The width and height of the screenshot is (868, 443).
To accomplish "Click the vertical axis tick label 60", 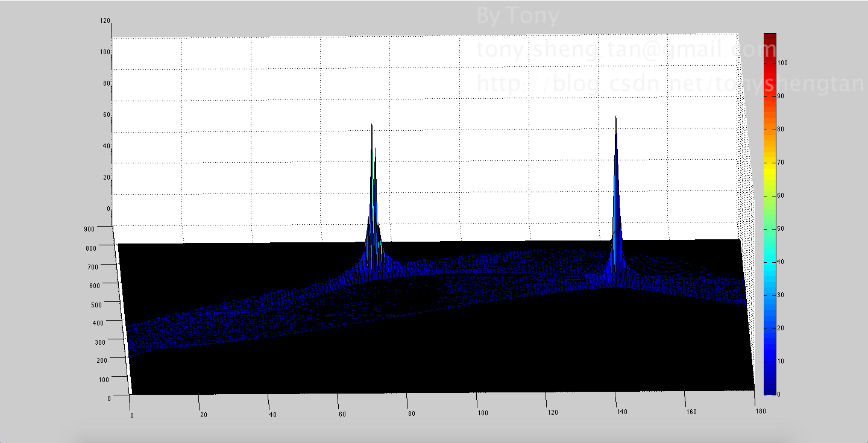I will (x=107, y=115).
